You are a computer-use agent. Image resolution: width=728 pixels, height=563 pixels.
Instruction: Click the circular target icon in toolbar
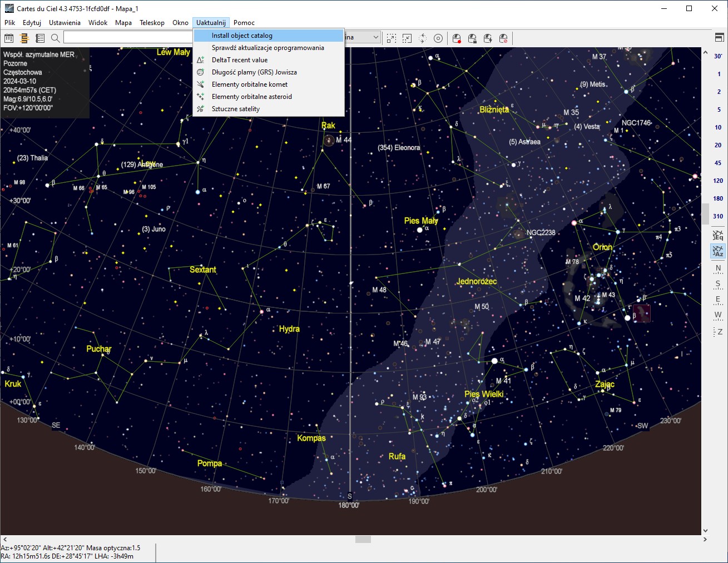point(438,38)
